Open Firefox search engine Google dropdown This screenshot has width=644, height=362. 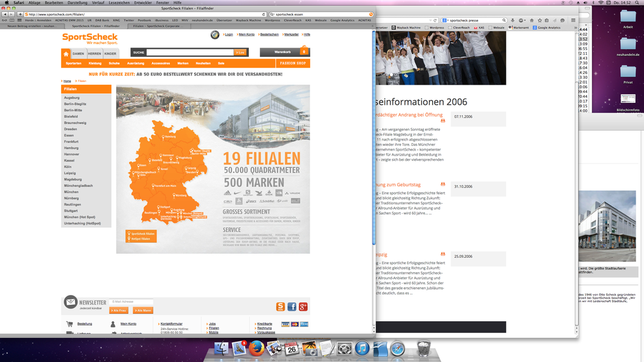445,20
